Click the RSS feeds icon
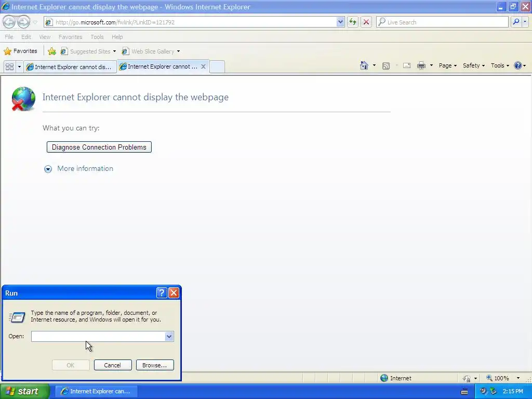Viewport: 532px width, 399px height. click(x=386, y=66)
